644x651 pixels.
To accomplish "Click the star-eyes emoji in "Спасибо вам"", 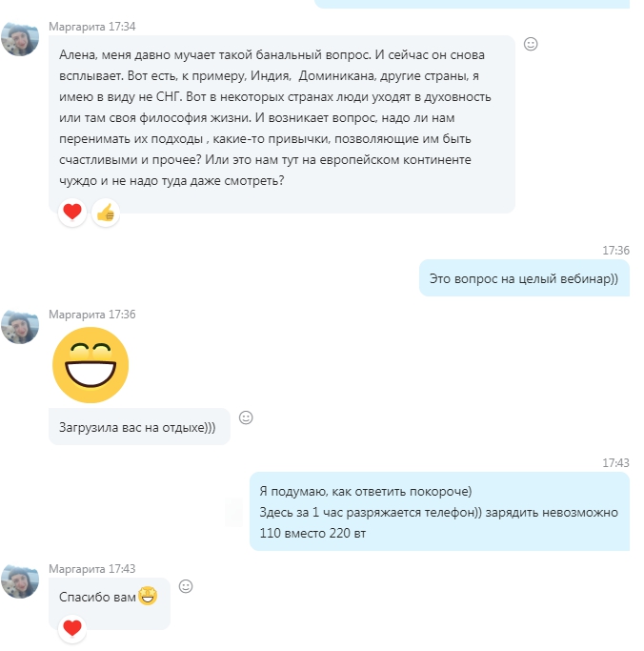I will coord(148,596).
